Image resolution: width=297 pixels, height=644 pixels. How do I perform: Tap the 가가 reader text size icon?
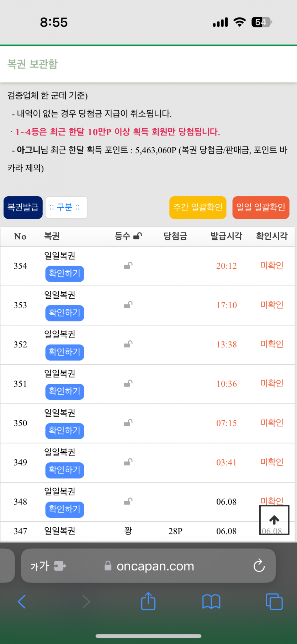click(x=40, y=566)
